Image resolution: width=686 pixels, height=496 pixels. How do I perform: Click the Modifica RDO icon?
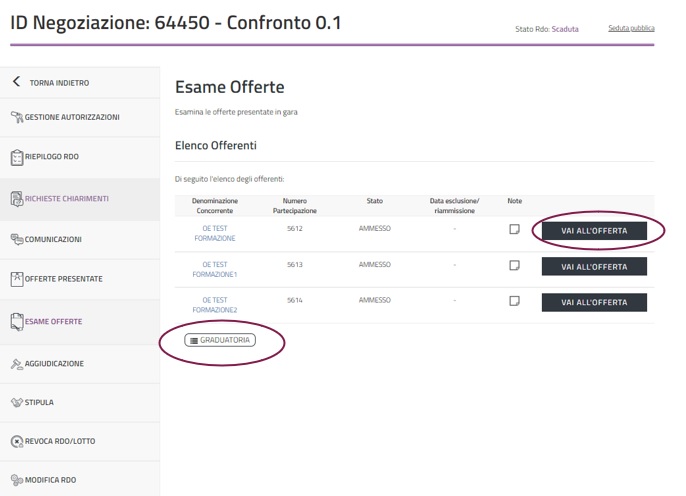tap(16, 481)
